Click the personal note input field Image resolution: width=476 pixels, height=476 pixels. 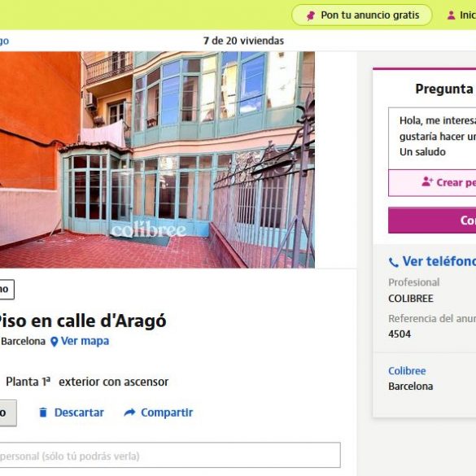click(170, 455)
